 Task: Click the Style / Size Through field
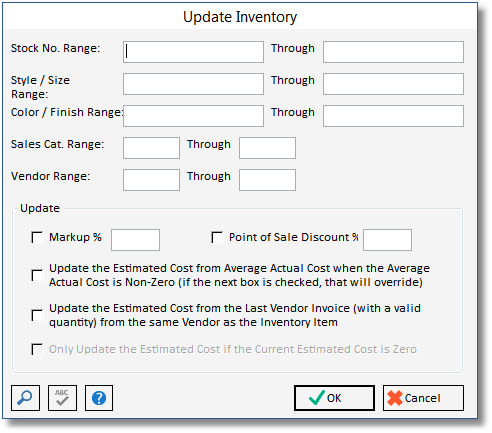(393, 84)
